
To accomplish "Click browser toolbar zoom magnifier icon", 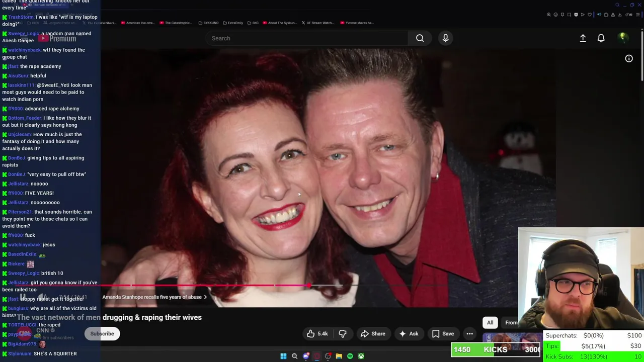I will pyautogui.click(x=549, y=15).
